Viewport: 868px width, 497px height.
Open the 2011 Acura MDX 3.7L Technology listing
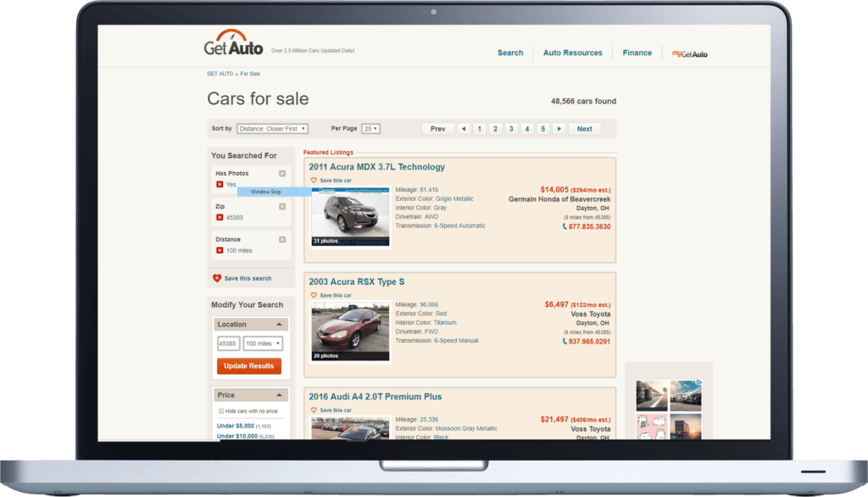click(377, 167)
